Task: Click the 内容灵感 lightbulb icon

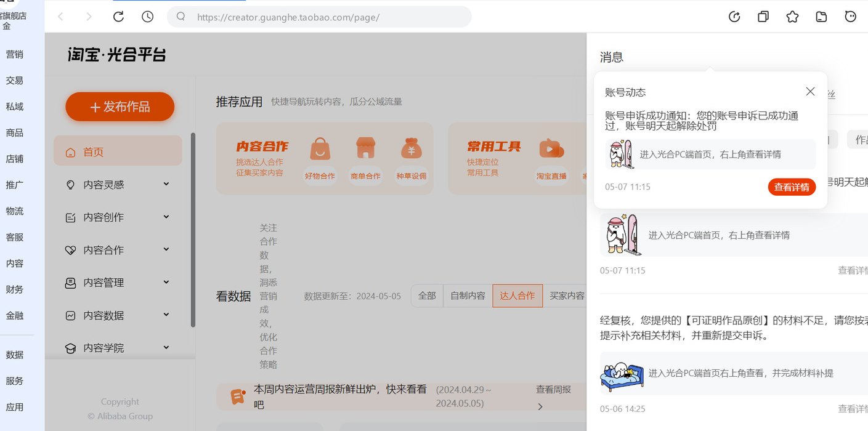Action: pos(71,184)
